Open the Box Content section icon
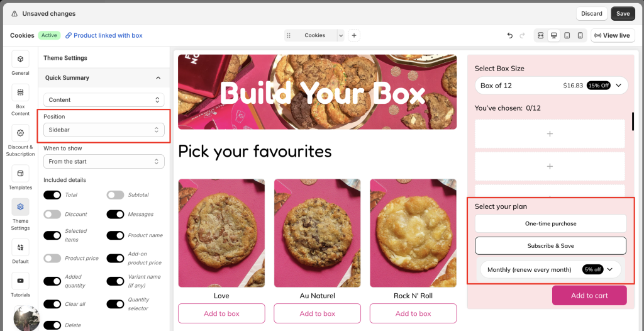The height and width of the screenshot is (331, 644). pyautogui.click(x=20, y=93)
